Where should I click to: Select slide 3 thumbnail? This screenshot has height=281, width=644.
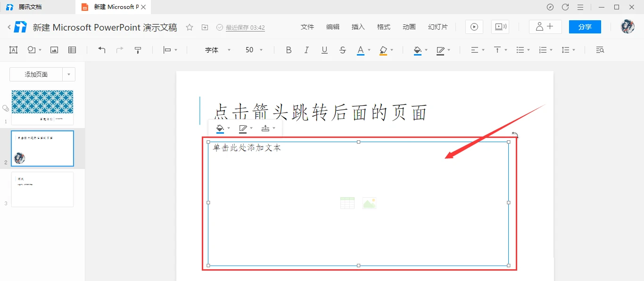[42, 189]
